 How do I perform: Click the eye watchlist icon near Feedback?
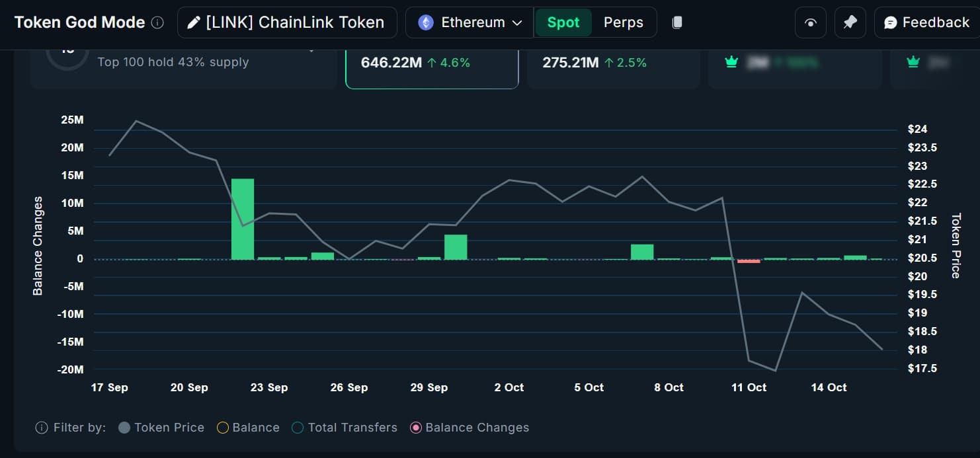click(x=810, y=22)
